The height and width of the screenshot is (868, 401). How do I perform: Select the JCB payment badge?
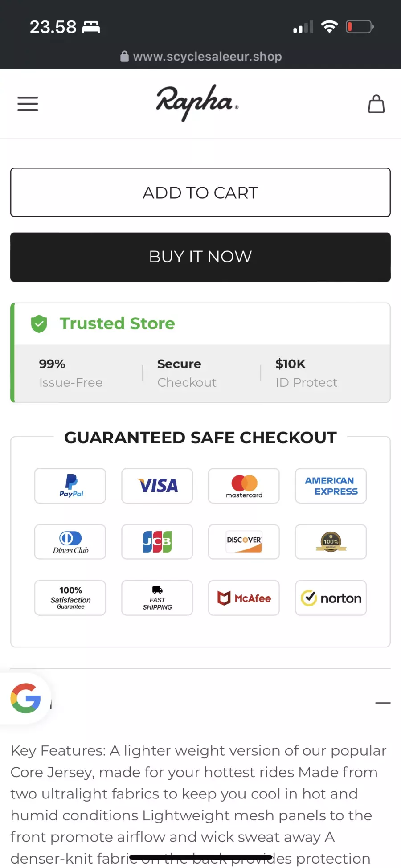[x=157, y=542]
